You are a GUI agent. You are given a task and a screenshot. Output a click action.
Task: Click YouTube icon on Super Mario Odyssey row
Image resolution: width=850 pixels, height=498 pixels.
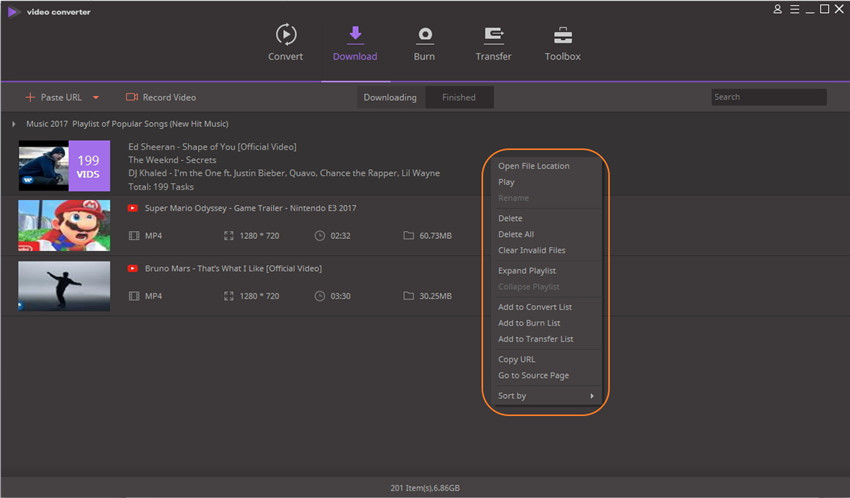[x=132, y=208]
